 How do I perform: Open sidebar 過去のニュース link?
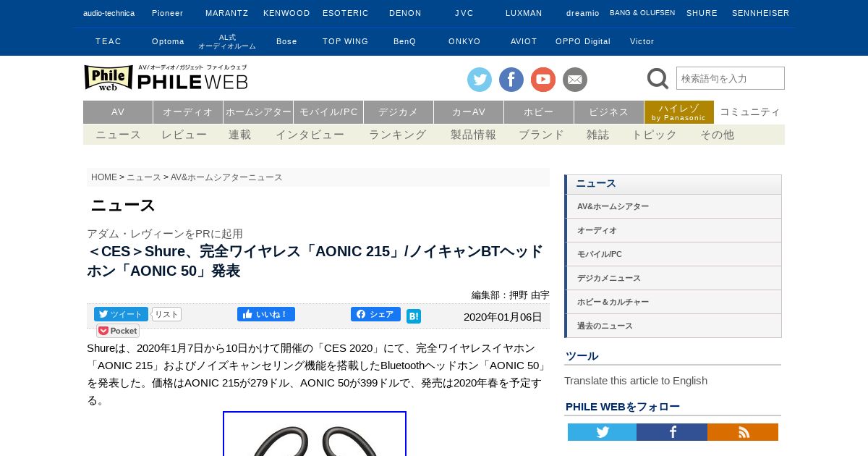(673, 326)
